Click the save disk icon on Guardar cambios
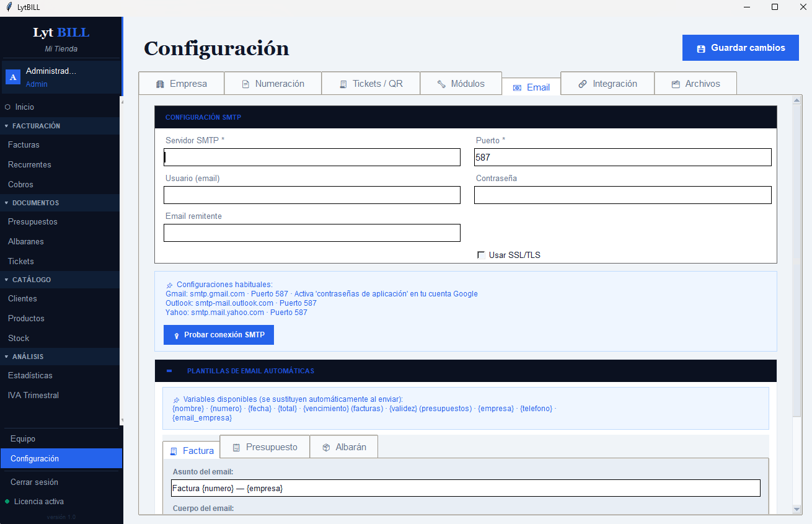 click(701, 48)
